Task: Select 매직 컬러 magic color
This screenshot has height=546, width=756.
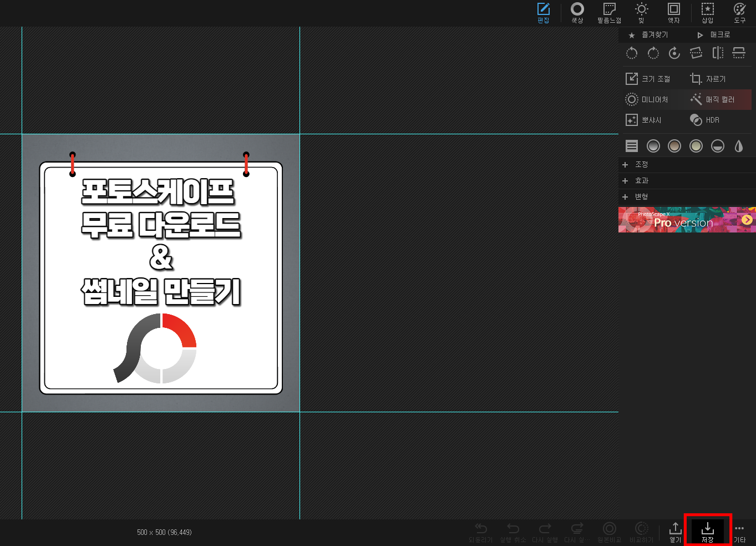Action: tap(713, 99)
